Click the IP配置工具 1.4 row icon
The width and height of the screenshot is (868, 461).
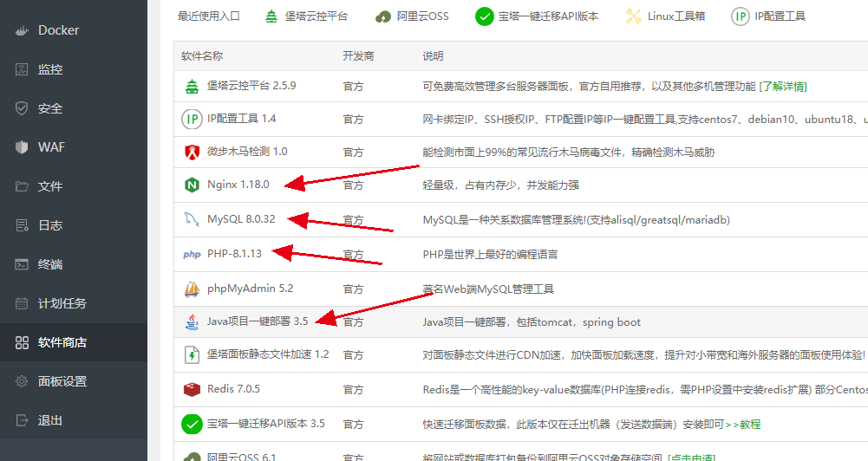point(192,119)
